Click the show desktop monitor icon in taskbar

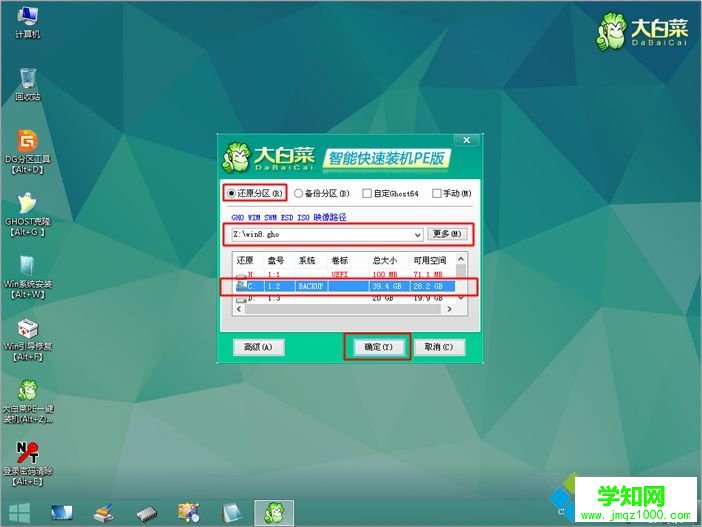(61, 513)
